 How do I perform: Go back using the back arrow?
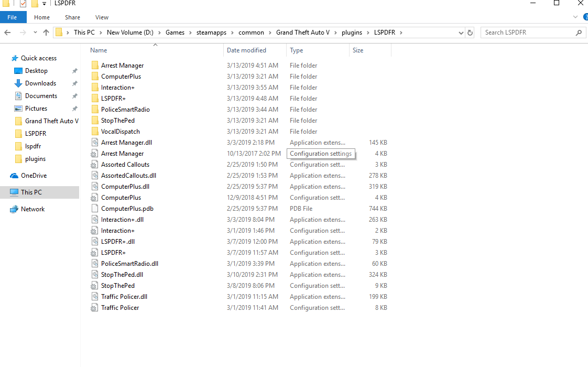(7, 33)
